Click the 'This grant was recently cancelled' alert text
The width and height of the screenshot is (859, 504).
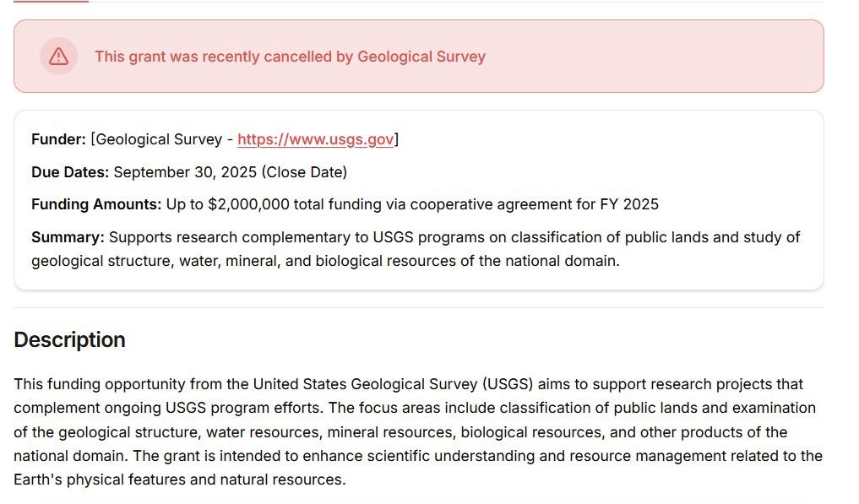coord(291,57)
